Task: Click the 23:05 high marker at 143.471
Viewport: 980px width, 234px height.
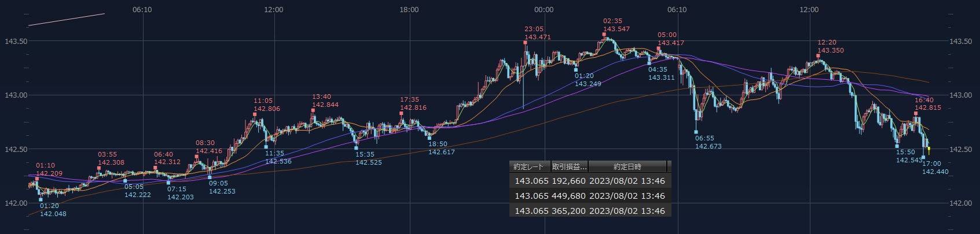Action: [x=526, y=42]
